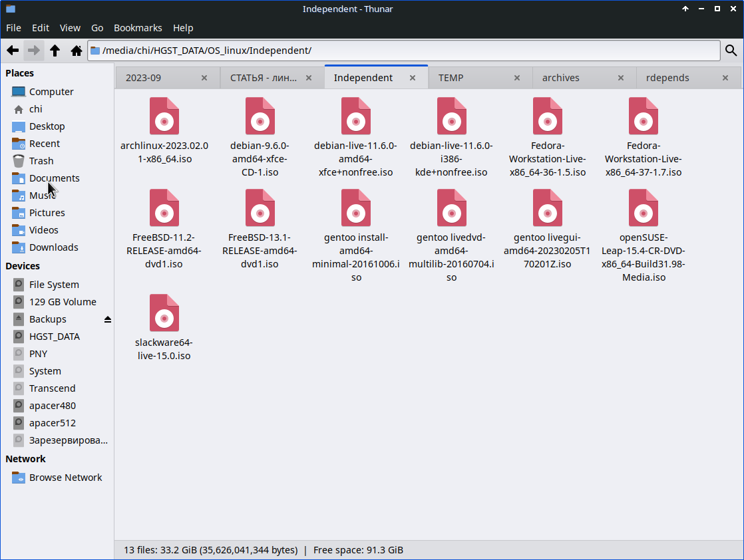Go forward with the right arrow button
The height and width of the screenshot is (560, 744).
[x=34, y=51]
